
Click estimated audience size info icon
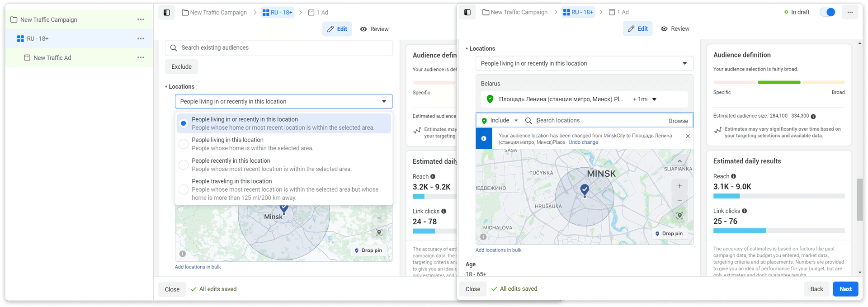pyautogui.click(x=813, y=116)
